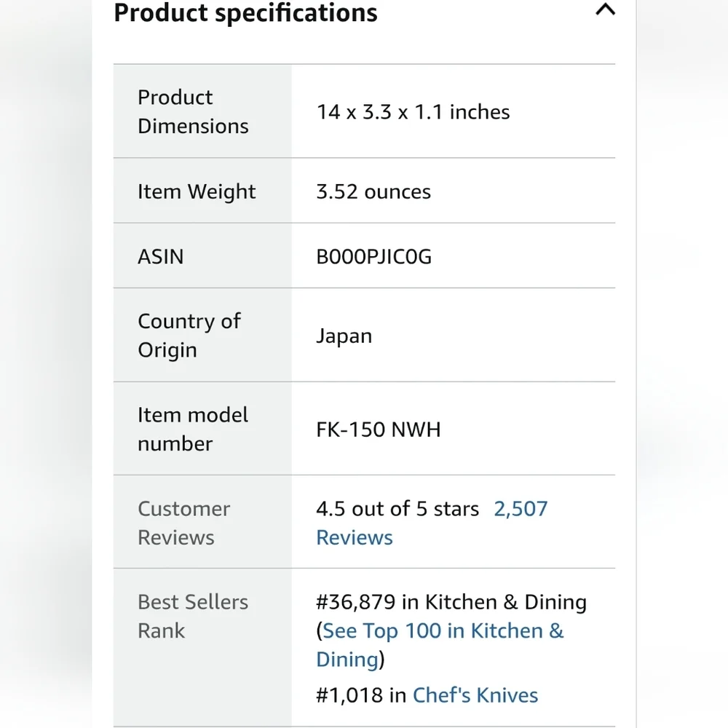The width and height of the screenshot is (728, 728).
Task: Click the Customer Reviews label
Action: [x=184, y=523]
